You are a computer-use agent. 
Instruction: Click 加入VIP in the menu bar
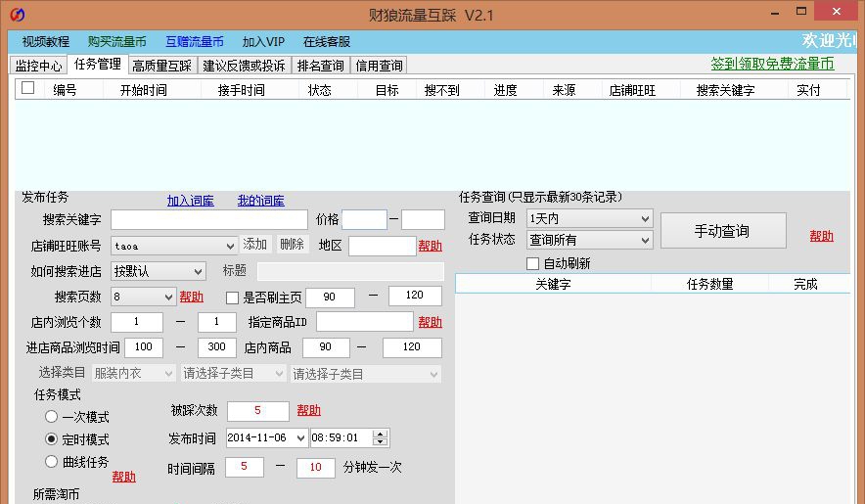point(263,42)
